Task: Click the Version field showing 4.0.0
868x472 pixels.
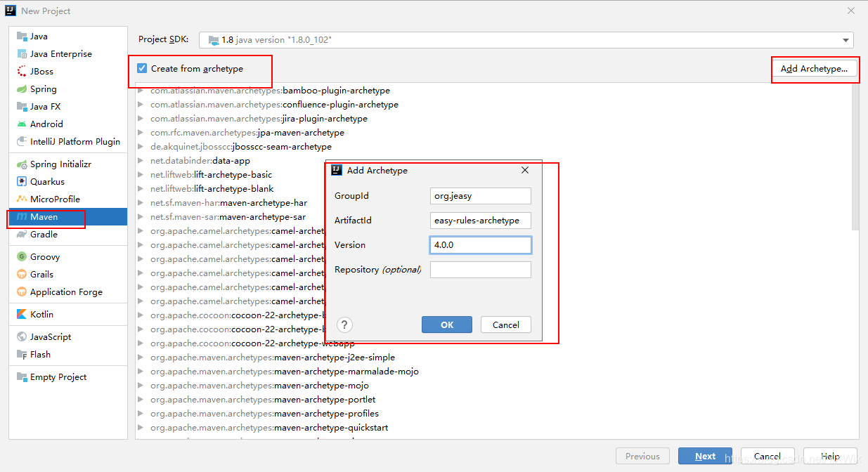Action: coord(481,245)
